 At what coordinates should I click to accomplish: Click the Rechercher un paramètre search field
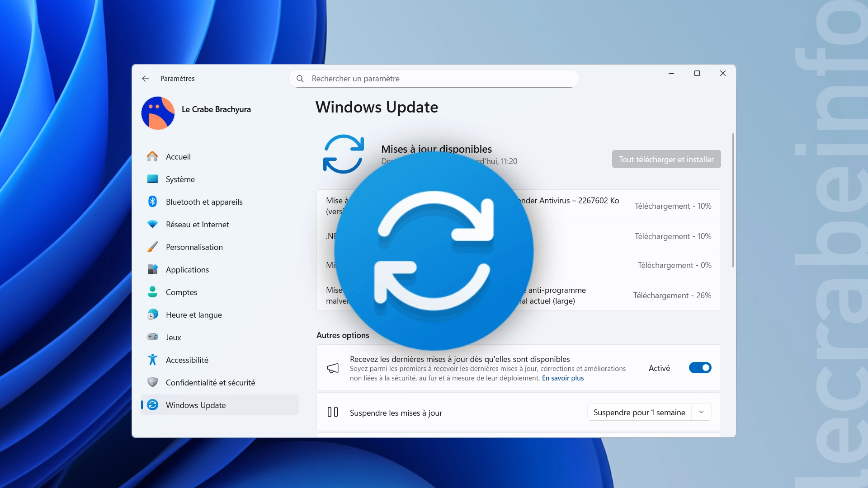(x=434, y=79)
